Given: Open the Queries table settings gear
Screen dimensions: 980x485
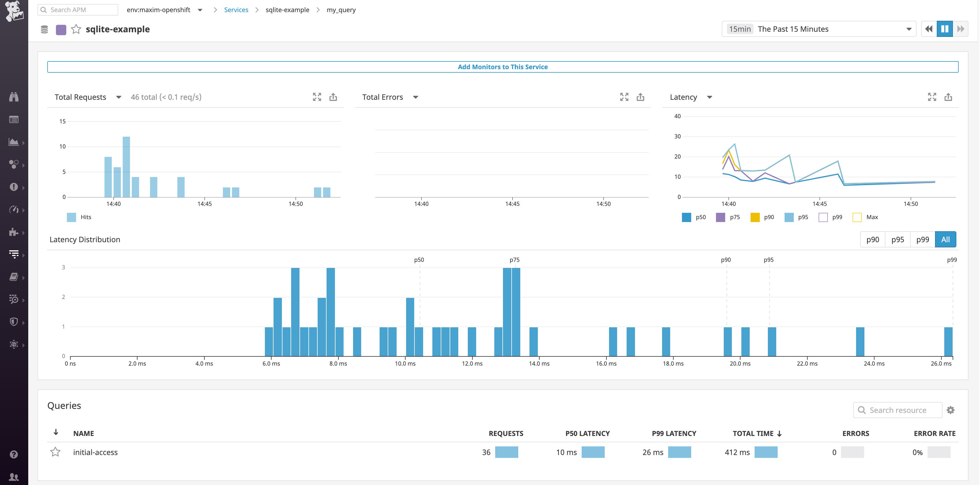Looking at the screenshot, I should pyautogui.click(x=951, y=410).
